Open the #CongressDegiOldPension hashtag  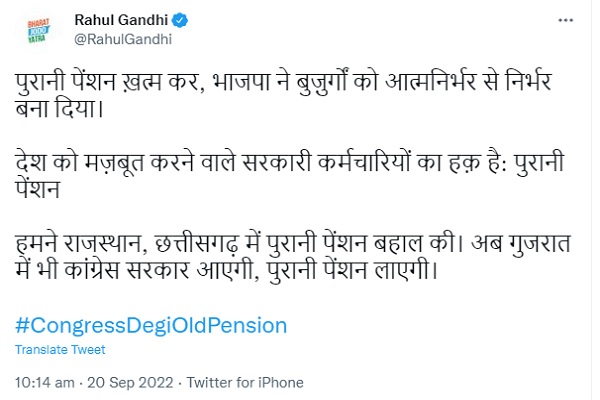152,325
